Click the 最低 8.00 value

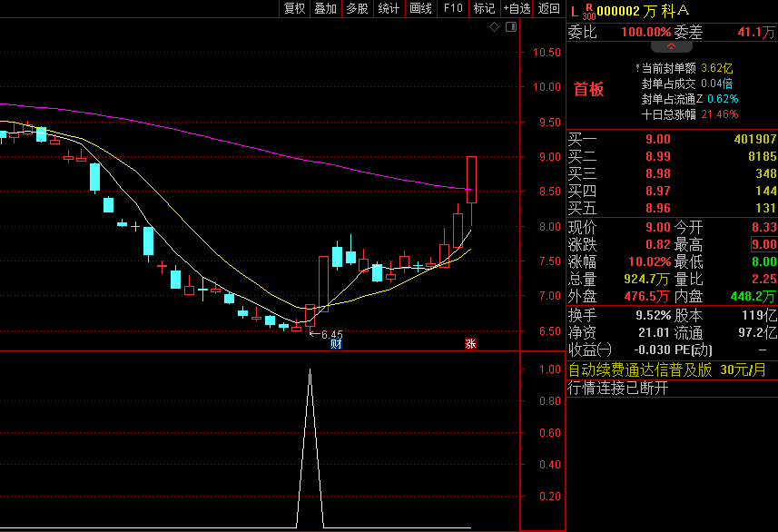point(763,261)
